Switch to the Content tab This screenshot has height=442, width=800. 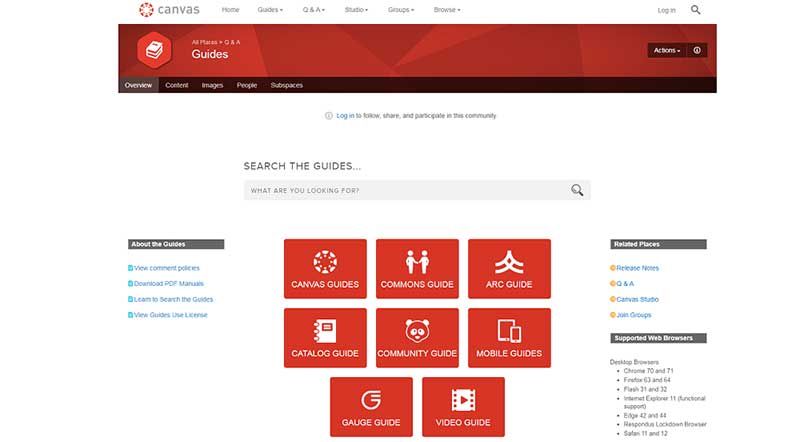pyautogui.click(x=177, y=85)
